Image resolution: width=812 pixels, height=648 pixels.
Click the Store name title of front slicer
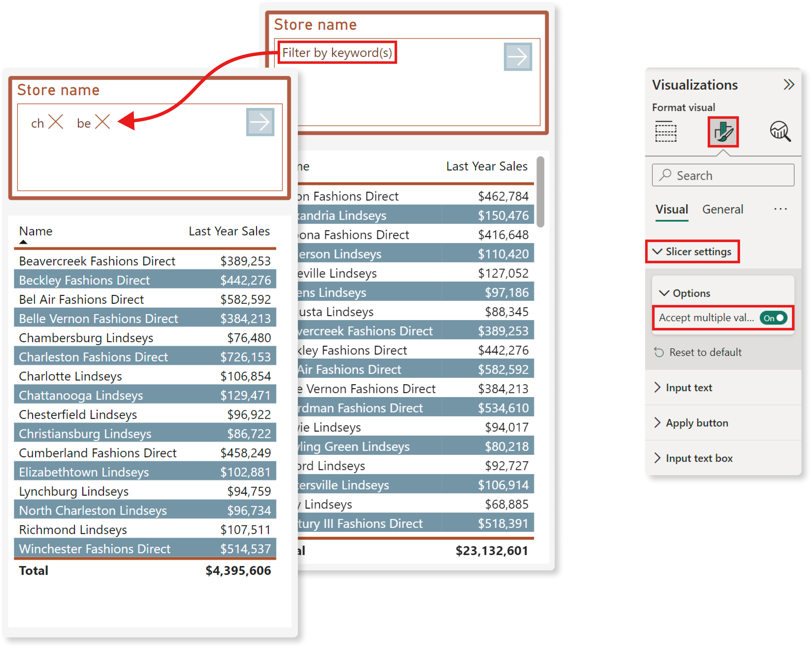[x=58, y=90]
